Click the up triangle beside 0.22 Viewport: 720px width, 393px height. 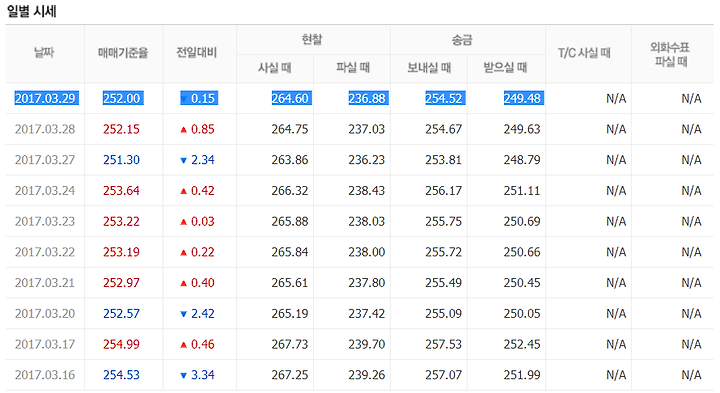(184, 253)
